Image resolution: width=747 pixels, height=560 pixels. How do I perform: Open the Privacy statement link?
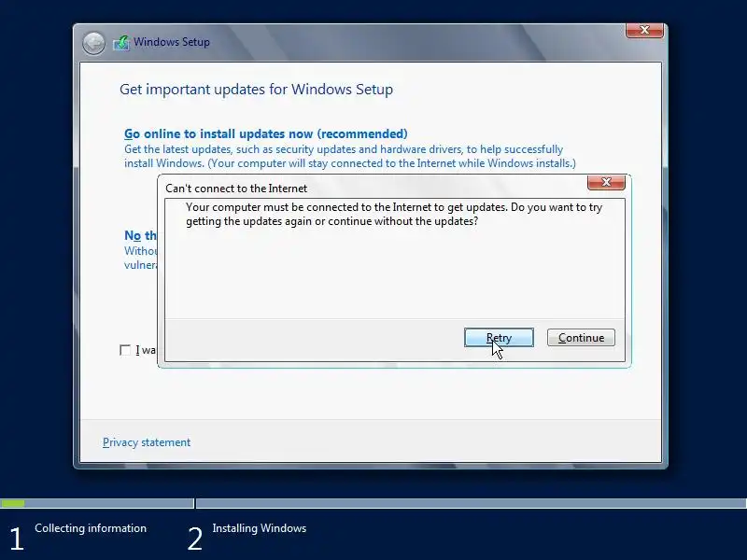147,442
